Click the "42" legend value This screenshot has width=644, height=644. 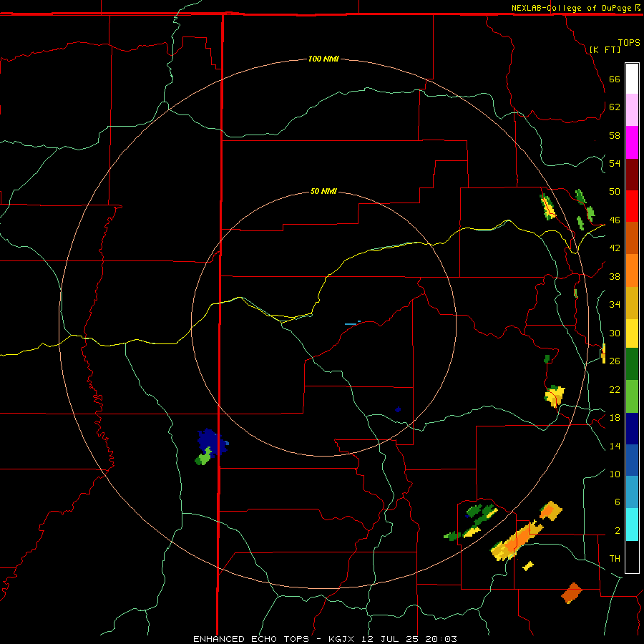615,248
